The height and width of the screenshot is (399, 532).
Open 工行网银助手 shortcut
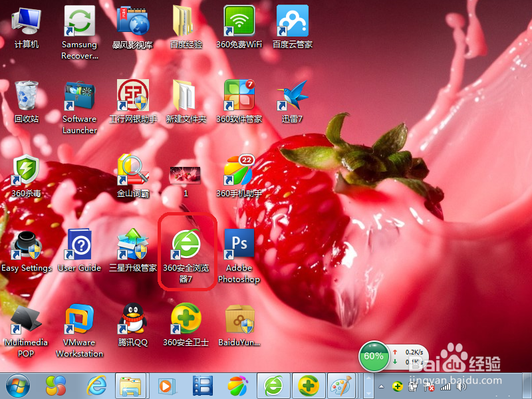point(132,102)
